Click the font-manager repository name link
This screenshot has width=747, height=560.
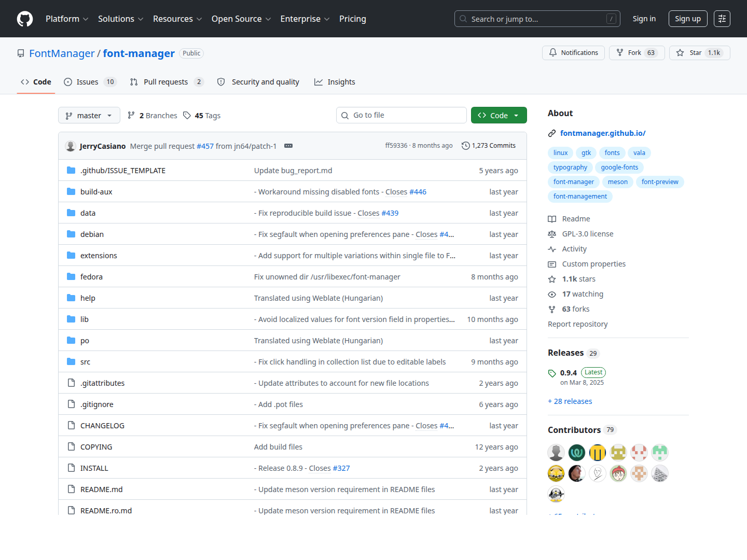pos(139,53)
